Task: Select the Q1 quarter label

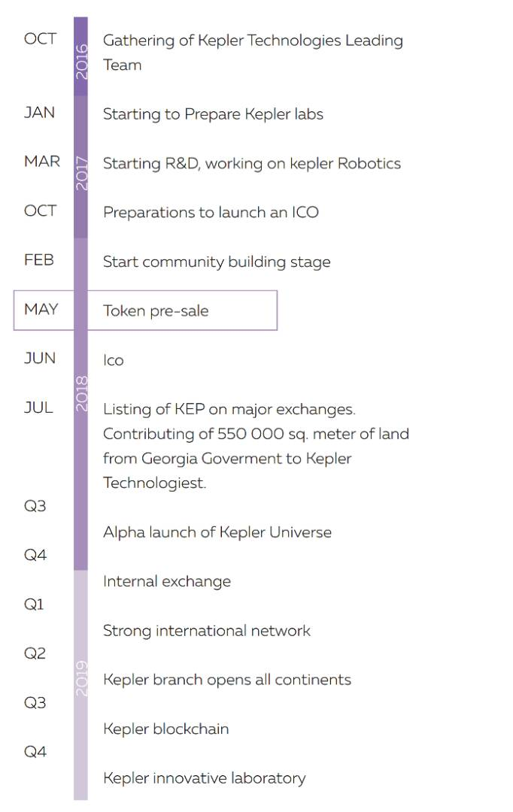Action: point(35,604)
